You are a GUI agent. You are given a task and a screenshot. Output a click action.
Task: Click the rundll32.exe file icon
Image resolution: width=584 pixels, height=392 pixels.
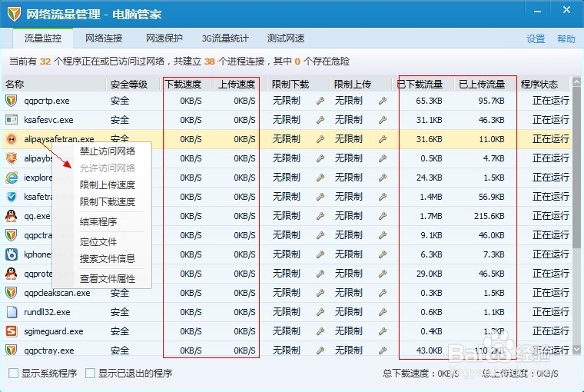pos(12,312)
